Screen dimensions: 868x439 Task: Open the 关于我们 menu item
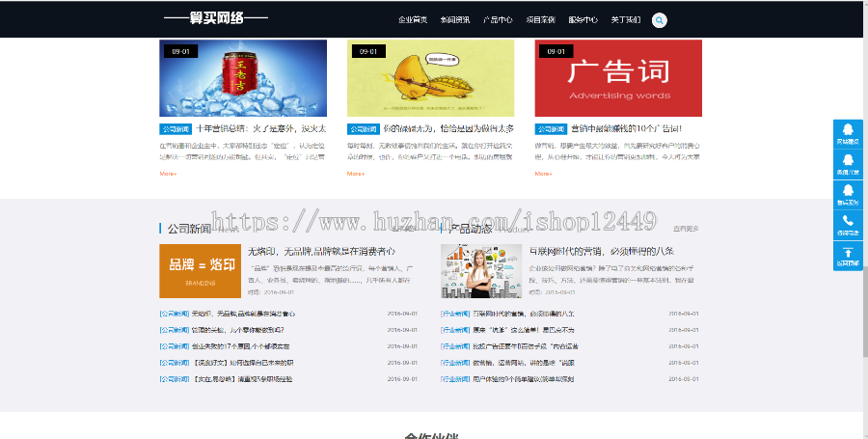(x=626, y=20)
